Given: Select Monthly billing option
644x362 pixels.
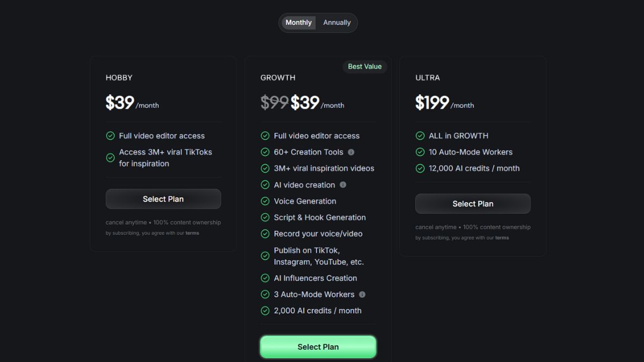Looking at the screenshot, I should (298, 23).
